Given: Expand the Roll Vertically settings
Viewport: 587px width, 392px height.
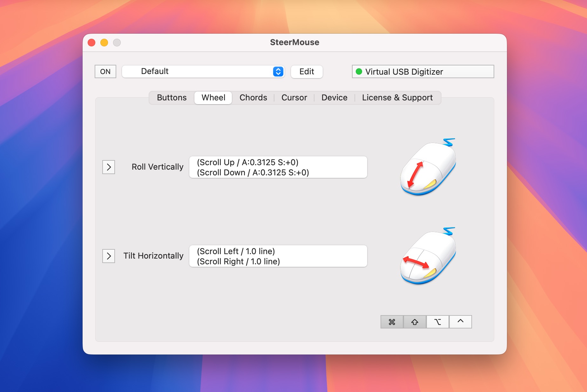Looking at the screenshot, I should 109,167.
